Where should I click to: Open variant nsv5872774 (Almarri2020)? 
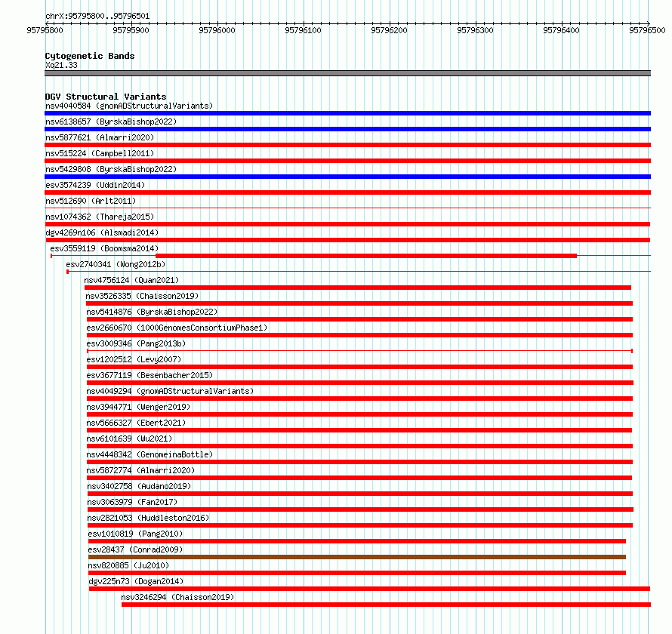coord(140,470)
